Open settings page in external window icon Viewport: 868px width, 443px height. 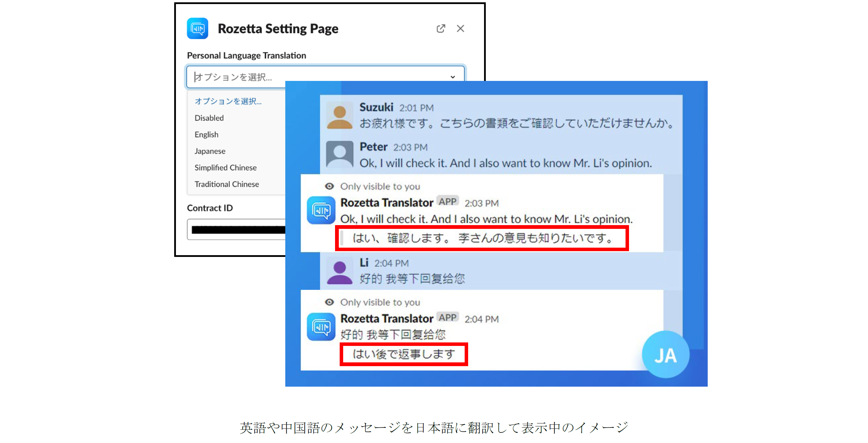[x=440, y=29]
